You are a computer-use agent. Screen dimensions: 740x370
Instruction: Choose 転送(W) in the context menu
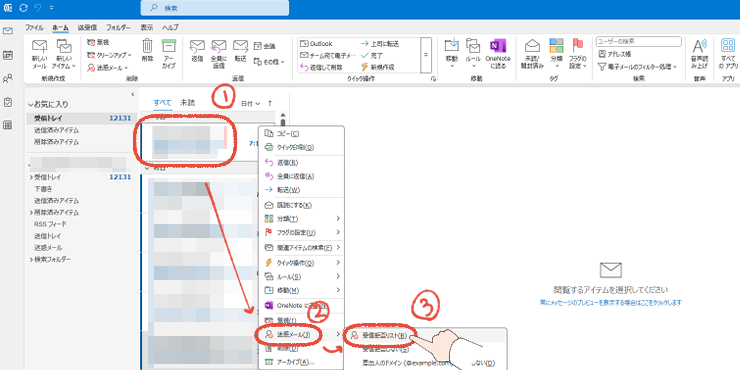tap(302, 190)
